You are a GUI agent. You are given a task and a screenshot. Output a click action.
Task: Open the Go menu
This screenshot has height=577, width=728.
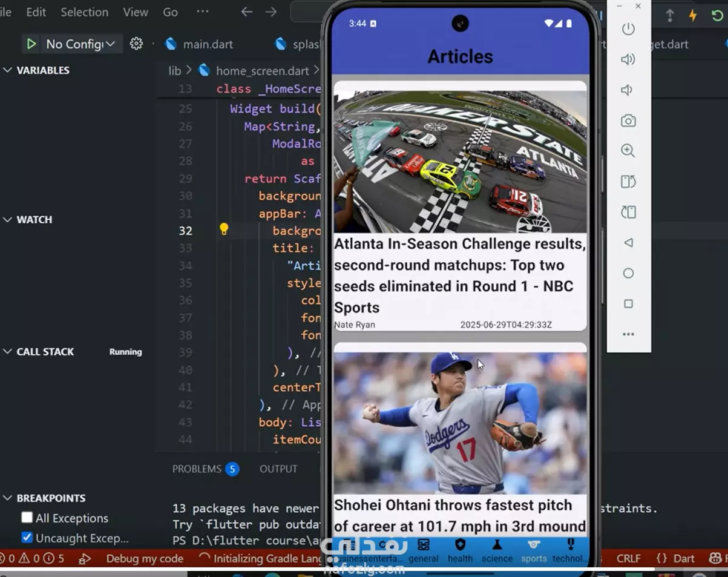(x=170, y=12)
